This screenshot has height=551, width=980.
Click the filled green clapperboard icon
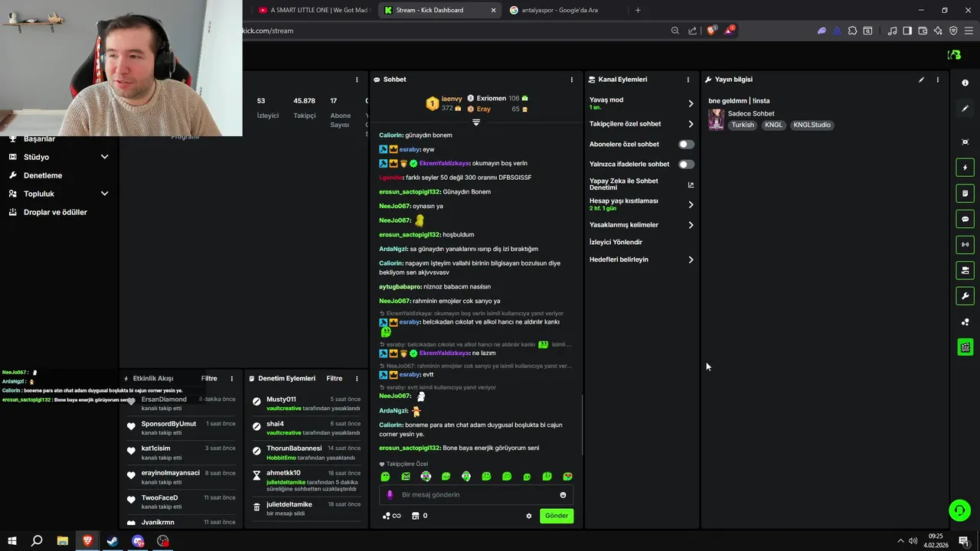(965, 347)
